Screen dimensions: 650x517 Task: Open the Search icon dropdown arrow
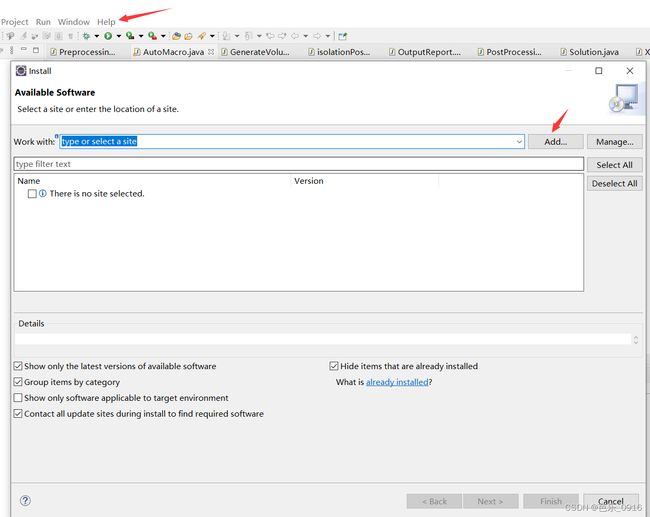[x=212, y=36]
